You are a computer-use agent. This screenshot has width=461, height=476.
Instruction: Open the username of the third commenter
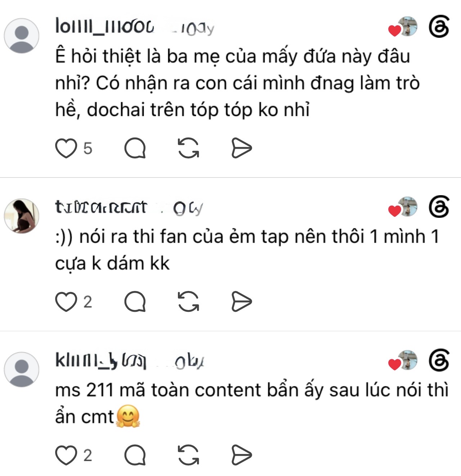point(101,360)
